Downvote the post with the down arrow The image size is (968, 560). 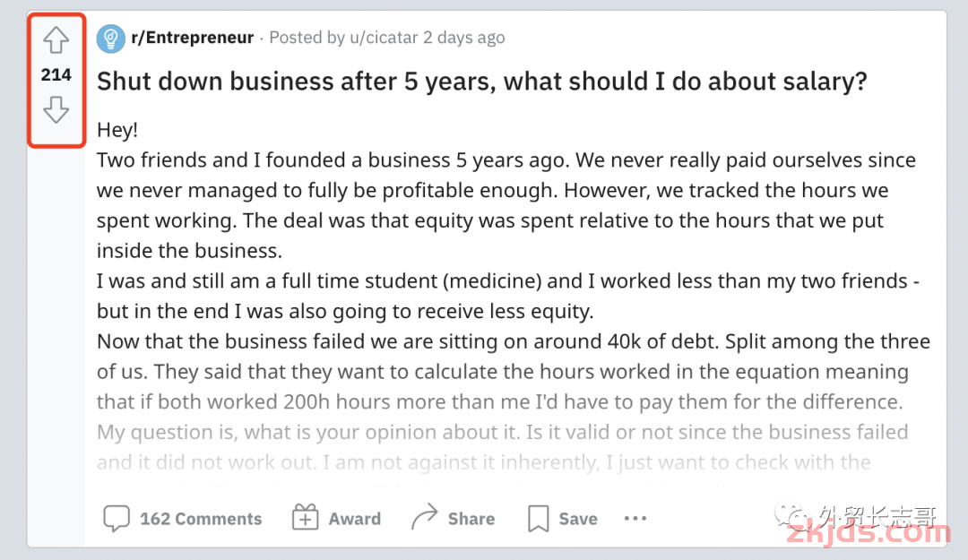point(56,109)
